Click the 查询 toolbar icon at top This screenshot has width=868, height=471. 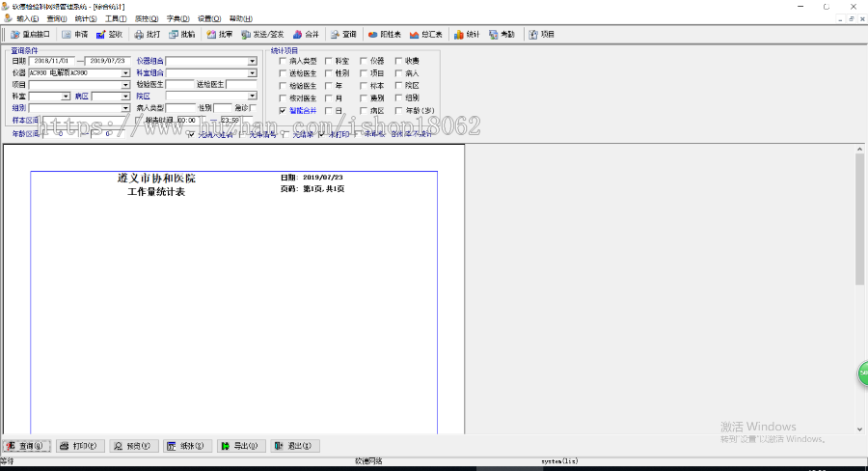[335, 35]
